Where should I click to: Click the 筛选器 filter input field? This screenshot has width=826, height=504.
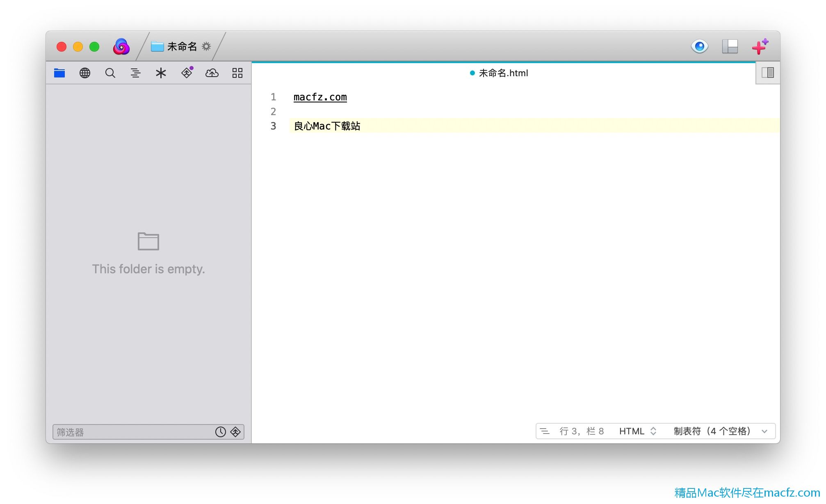(x=148, y=432)
